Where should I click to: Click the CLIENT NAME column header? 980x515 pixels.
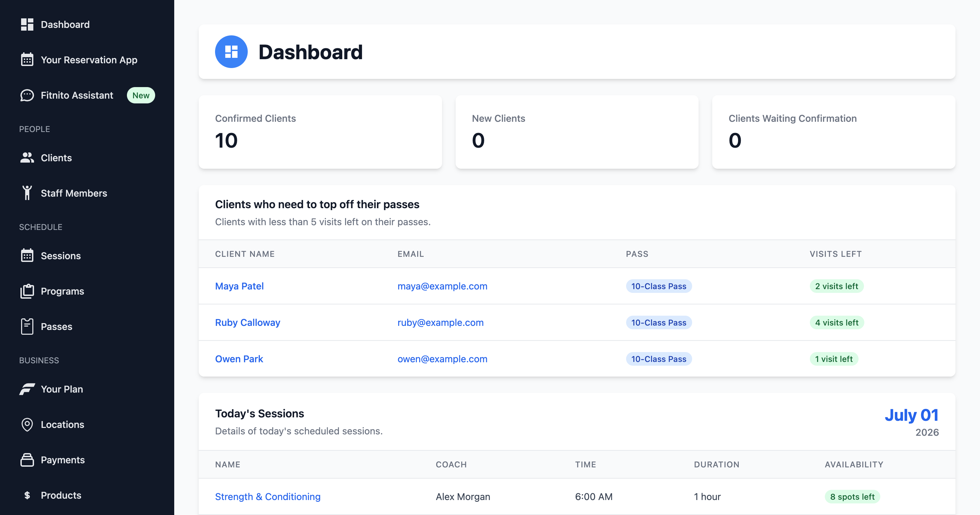pyautogui.click(x=245, y=254)
